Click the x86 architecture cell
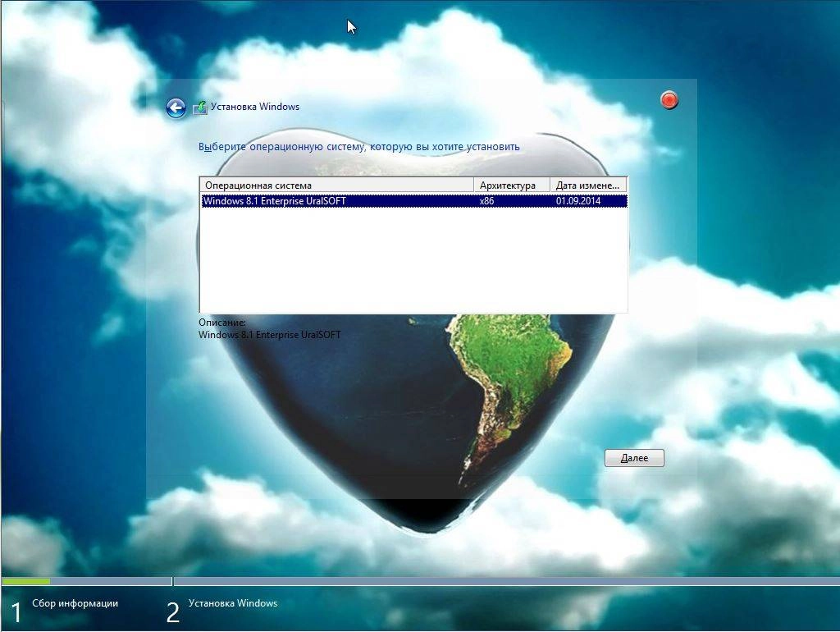840x632 pixels. [486, 201]
